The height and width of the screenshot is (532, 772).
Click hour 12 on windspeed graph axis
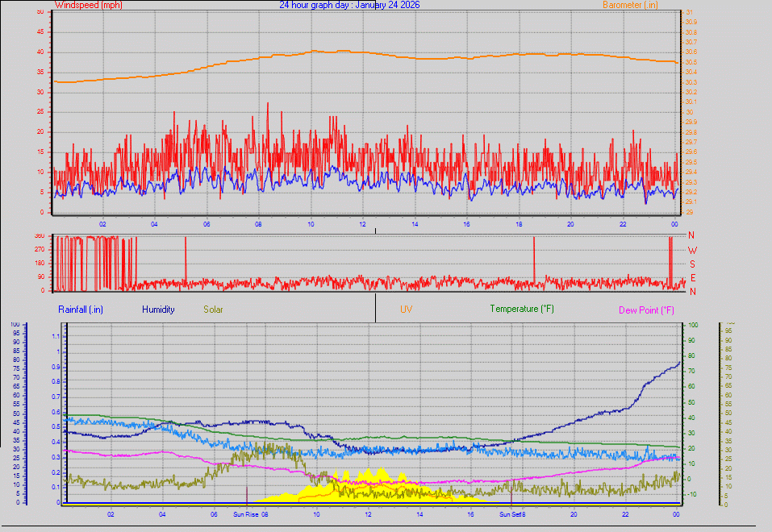coord(362,223)
